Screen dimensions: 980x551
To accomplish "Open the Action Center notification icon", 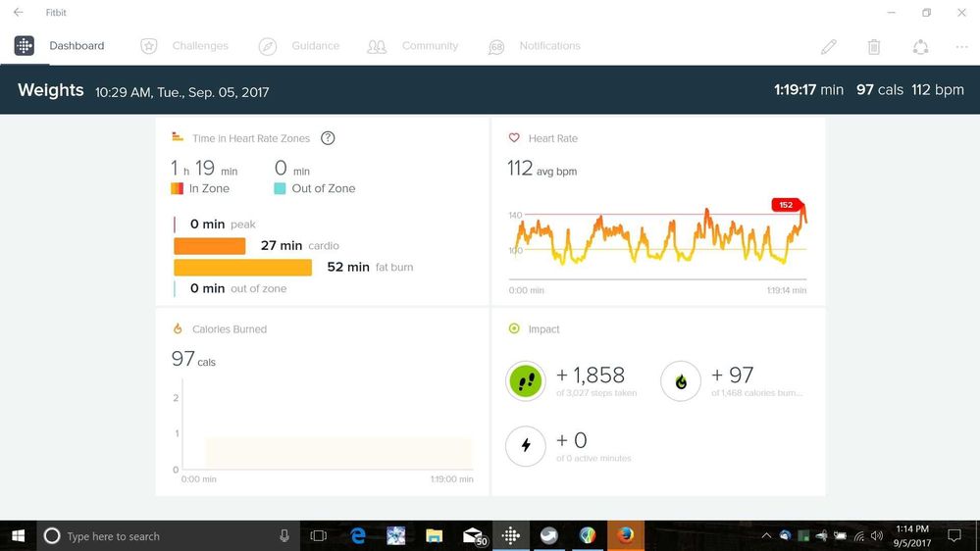I will point(954,536).
